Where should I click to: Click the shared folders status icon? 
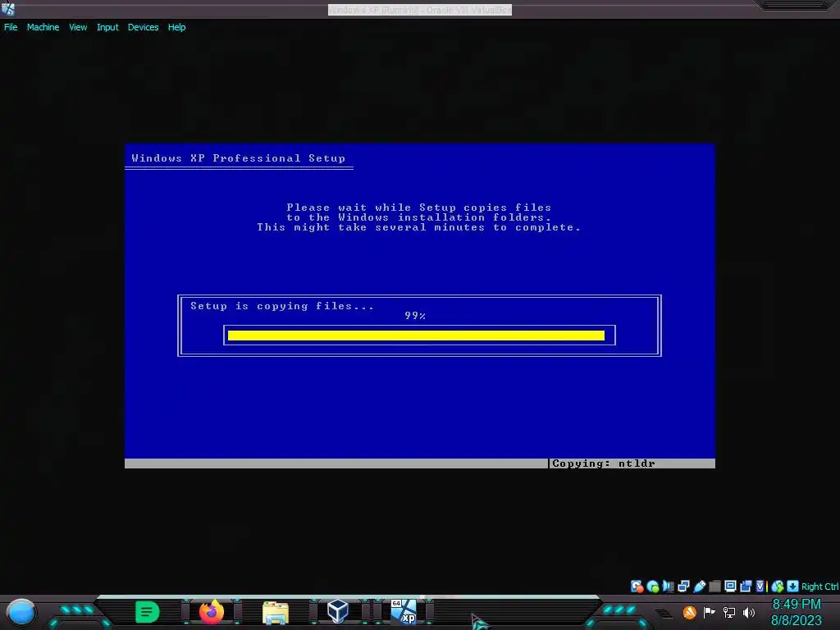pyautogui.click(x=714, y=587)
